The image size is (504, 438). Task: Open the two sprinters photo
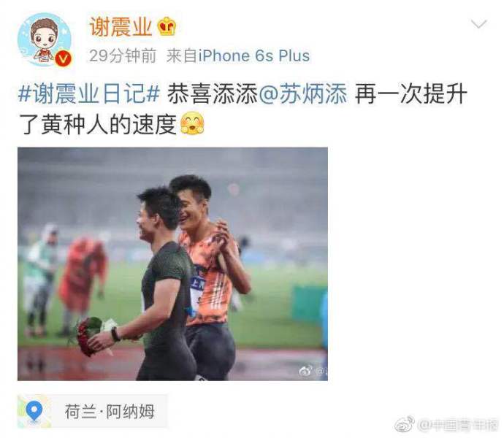coord(172,264)
